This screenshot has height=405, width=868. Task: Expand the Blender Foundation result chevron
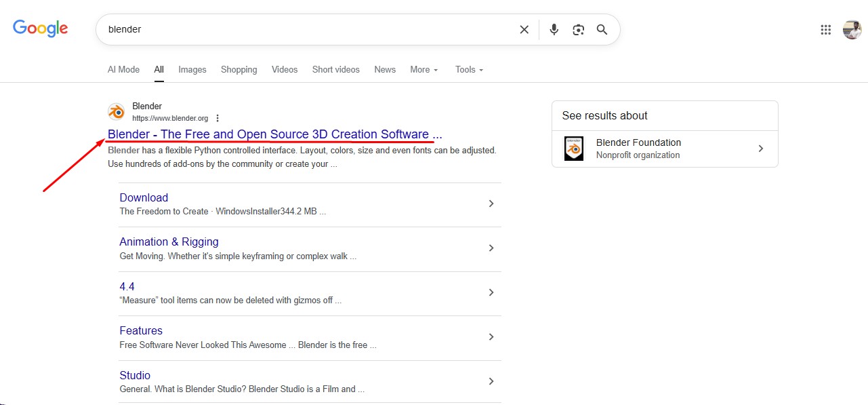point(761,149)
